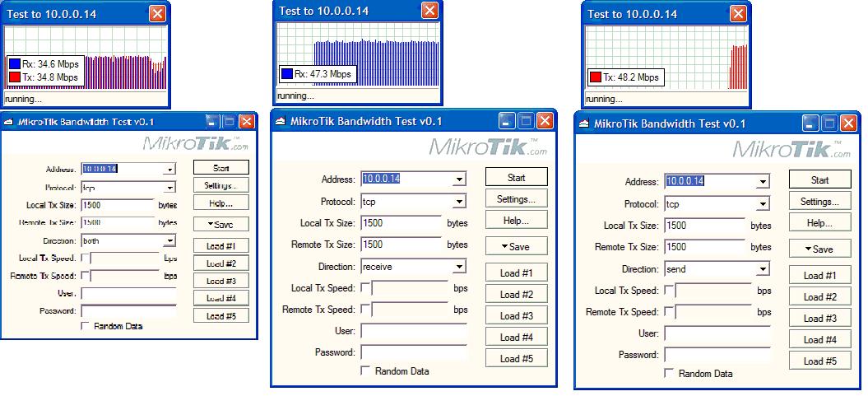This screenshot has height=396, width=868.
Task: Click Load #1 in the receive-direction window
Action: (517, 273)
